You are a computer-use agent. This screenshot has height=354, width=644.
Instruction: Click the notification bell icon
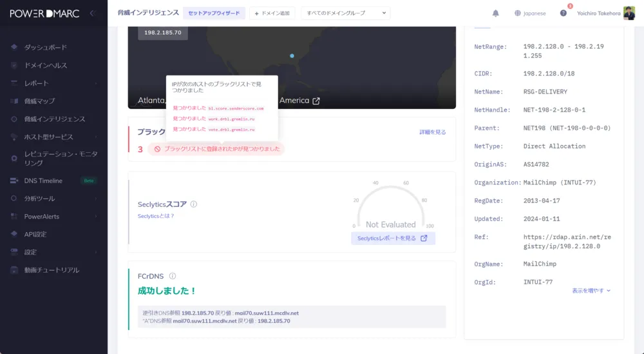(x=495, y=13)
